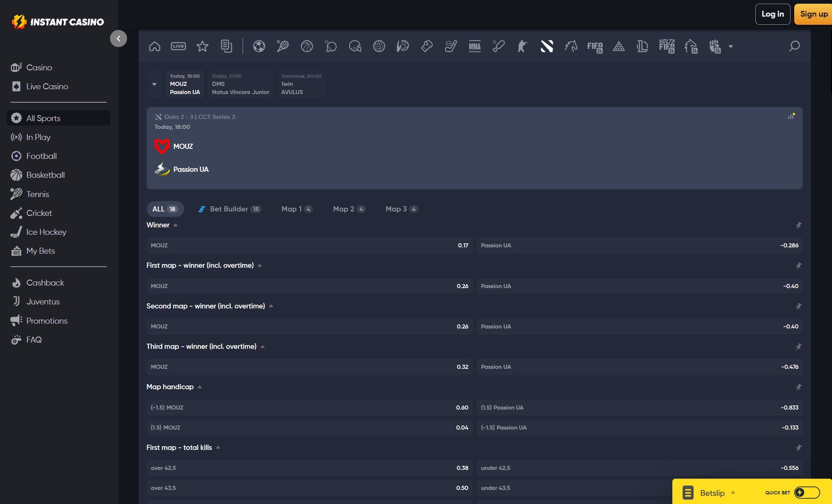Screen dimensions: 832x504
Task: Collapse First map winner section
Action: coord(260,266)
